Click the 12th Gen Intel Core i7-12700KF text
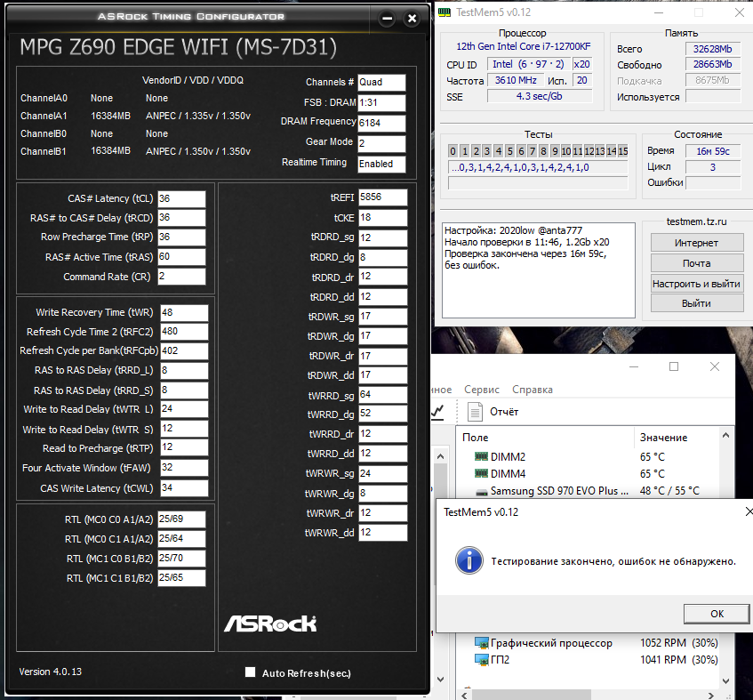The width and height of the screenshot is (753, 700). 524,46
